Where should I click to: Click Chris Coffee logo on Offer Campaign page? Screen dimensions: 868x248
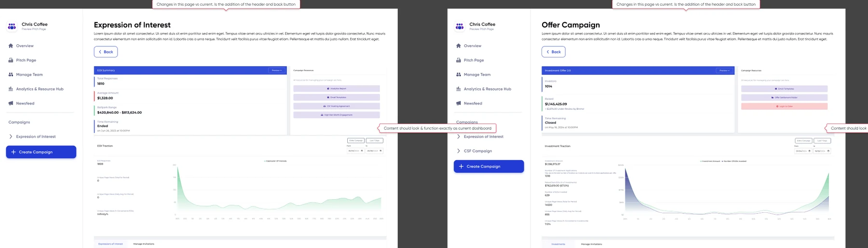pos(460,27)
